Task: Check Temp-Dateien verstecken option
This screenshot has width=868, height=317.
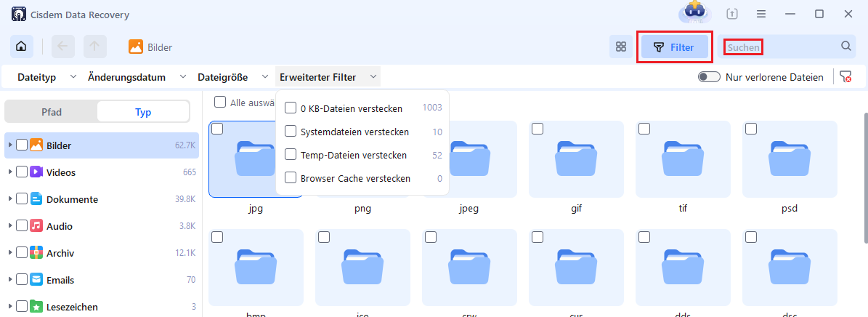Action: tap(290, 155)
